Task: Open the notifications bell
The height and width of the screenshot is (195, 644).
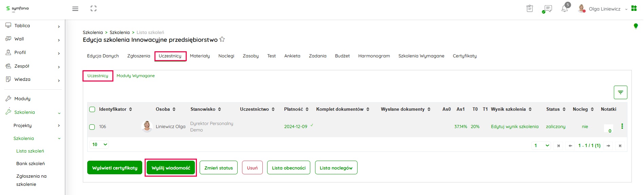Action: [x=565, y=9]
